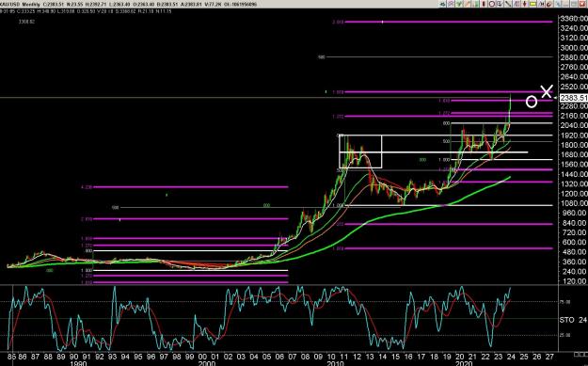Click the dark red swirl toolbar icon
Viewport: 588px width, 366px height.
549,4
